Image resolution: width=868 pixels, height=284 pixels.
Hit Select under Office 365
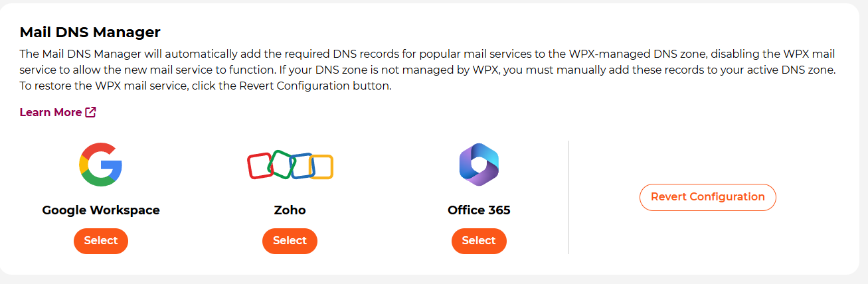(x=479, y=241)
